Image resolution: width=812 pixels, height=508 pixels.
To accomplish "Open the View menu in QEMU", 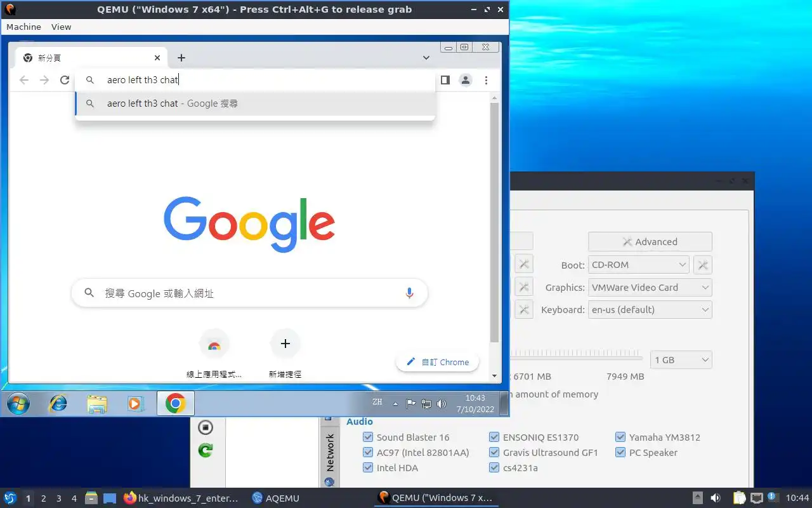I will 62,27.
